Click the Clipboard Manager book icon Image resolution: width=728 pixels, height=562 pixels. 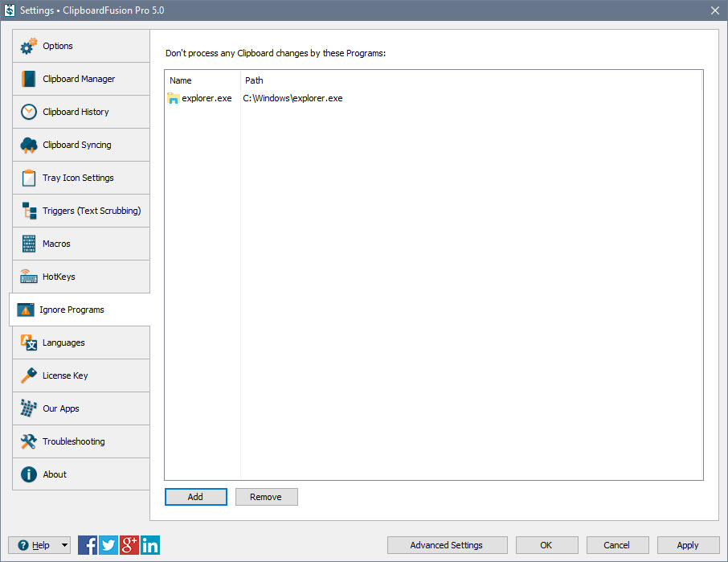[29, 79]
